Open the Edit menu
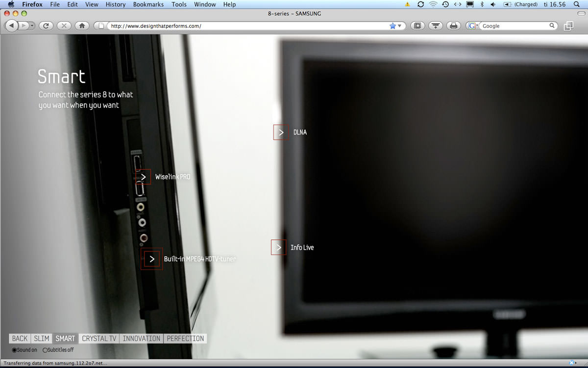 (x=73, y=4)
